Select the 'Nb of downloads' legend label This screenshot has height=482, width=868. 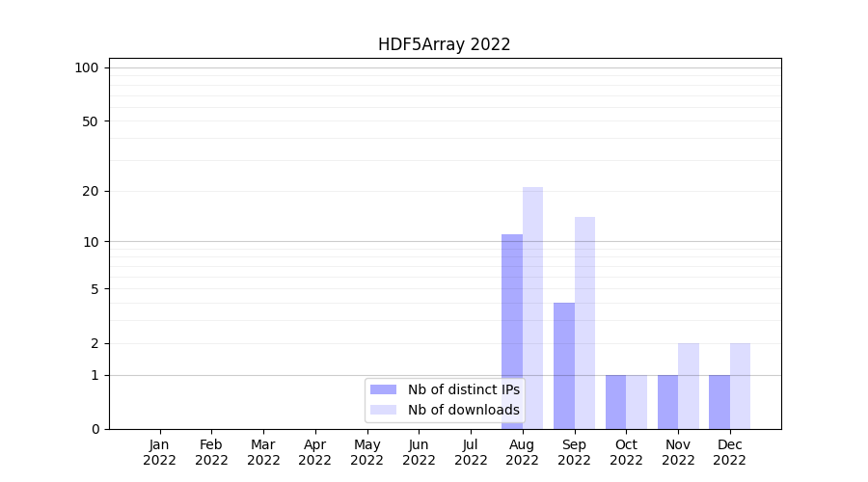point(463,410)
